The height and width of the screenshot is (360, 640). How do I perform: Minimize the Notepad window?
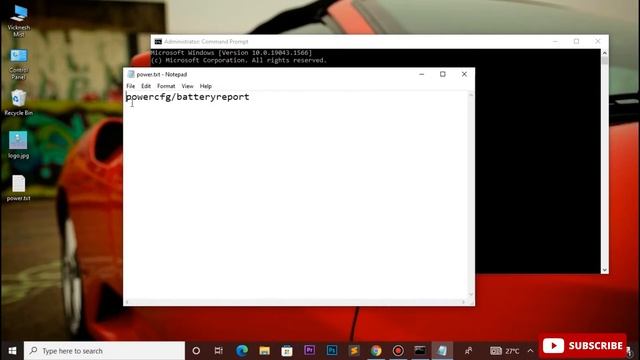point(422,74)
